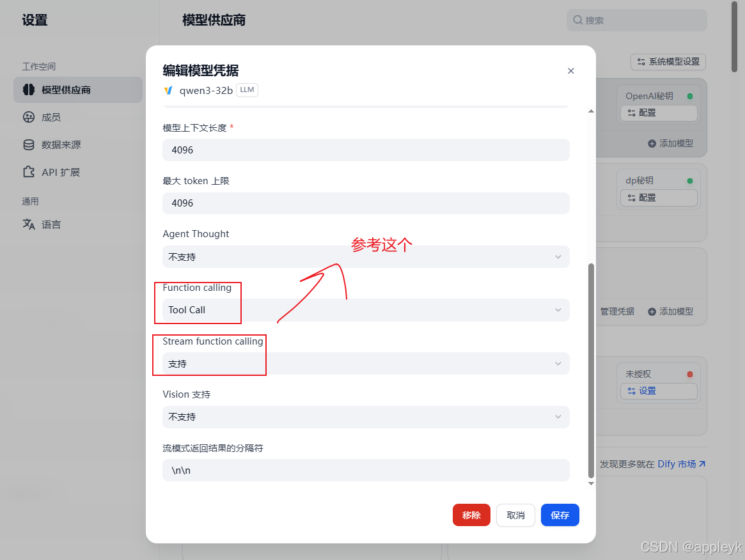Screen dimensions: 745x560
Task: Open the Agent Thought dropdown
Action: (x=366, y=256)
